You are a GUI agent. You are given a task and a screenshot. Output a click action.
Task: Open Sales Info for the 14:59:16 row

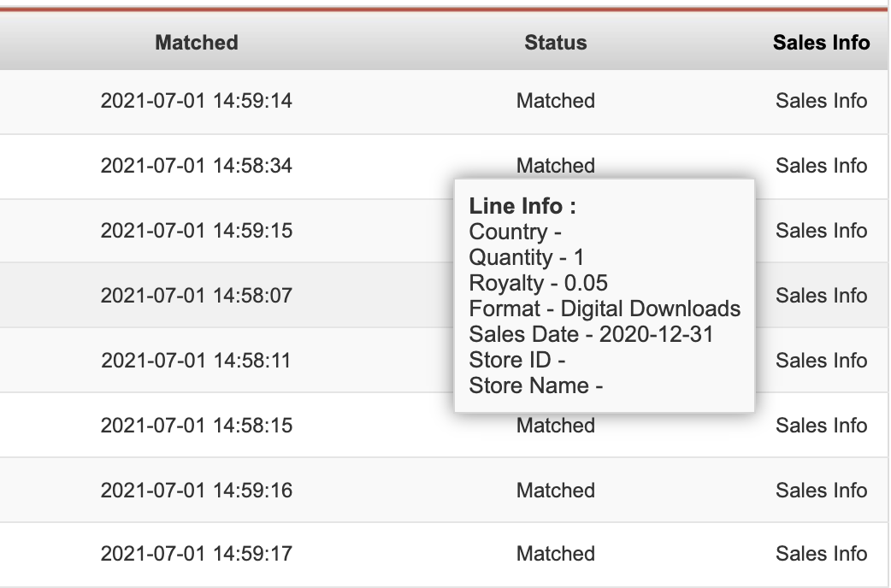(x=821, y=490)
